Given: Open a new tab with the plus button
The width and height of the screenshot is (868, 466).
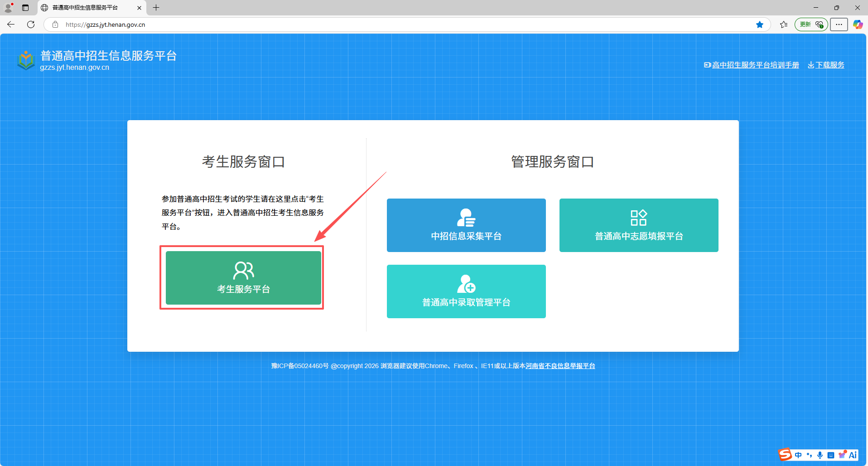Looking at the screenshot, I should [x=156, y=8].
